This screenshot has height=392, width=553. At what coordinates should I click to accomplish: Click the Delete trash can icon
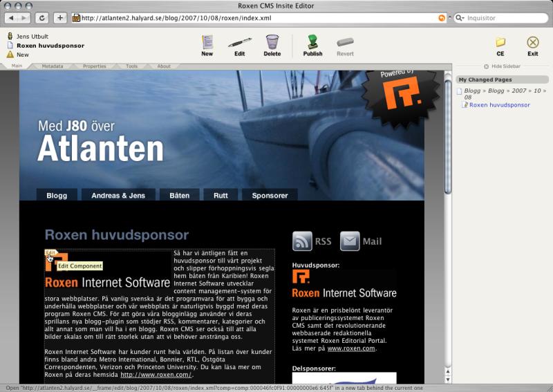(x=272, y=42)
